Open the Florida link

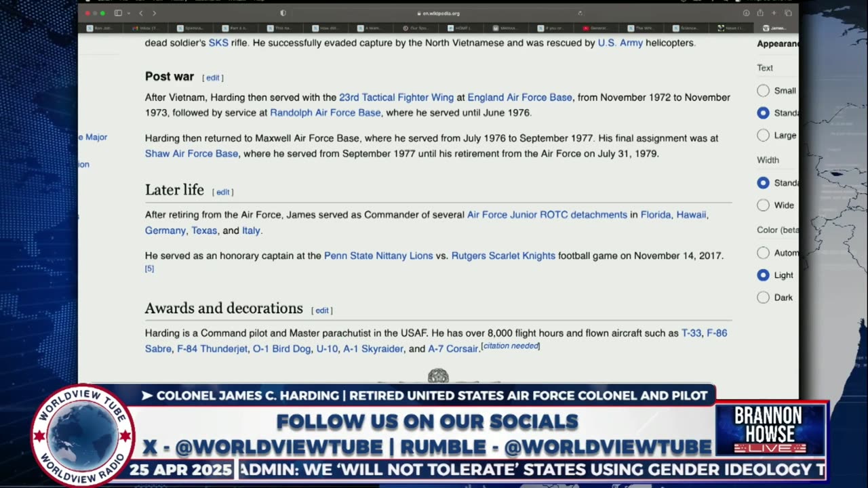point(656,215)
